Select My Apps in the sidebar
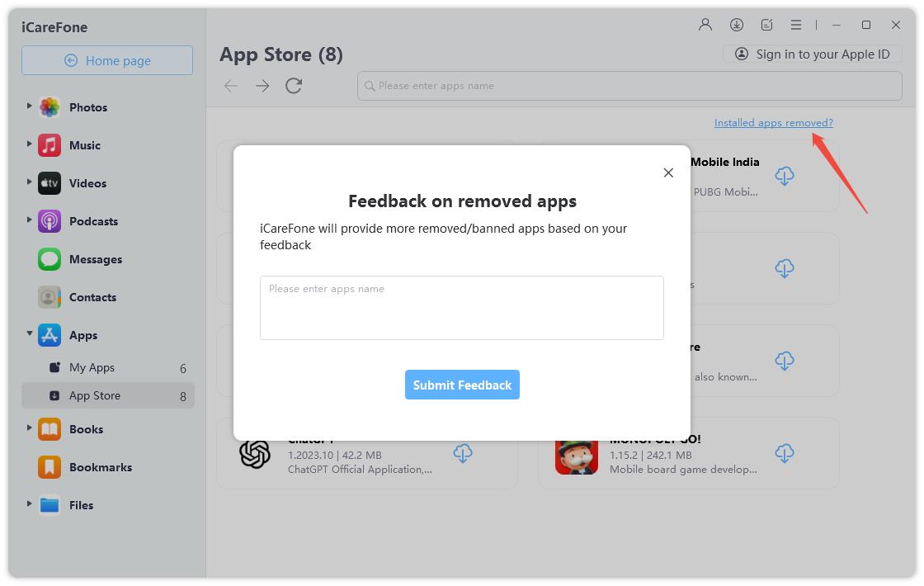This screenshot has width=924, height=586. coord(92,368)
